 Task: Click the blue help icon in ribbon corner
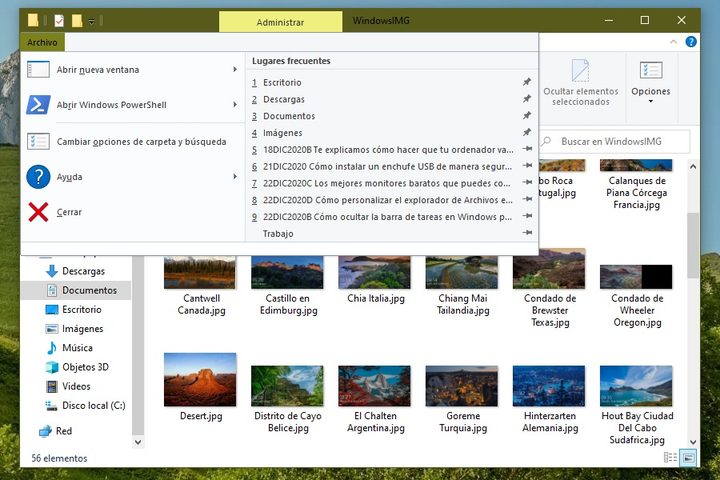point(691,42)
